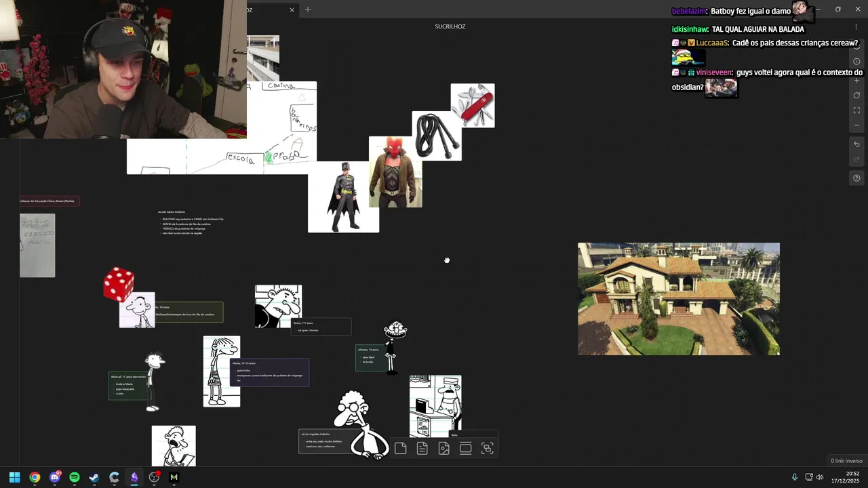The image size is (868, 488).
Task: Reset canvas zoom level
Action: 856,96
